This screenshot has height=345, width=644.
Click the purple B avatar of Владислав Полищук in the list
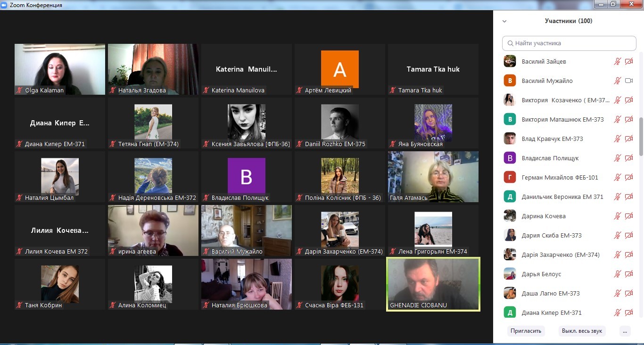click(x=509, y=158)
